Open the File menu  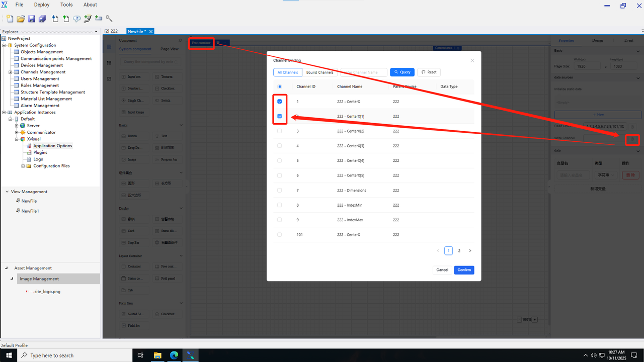[x=20, y=5]
